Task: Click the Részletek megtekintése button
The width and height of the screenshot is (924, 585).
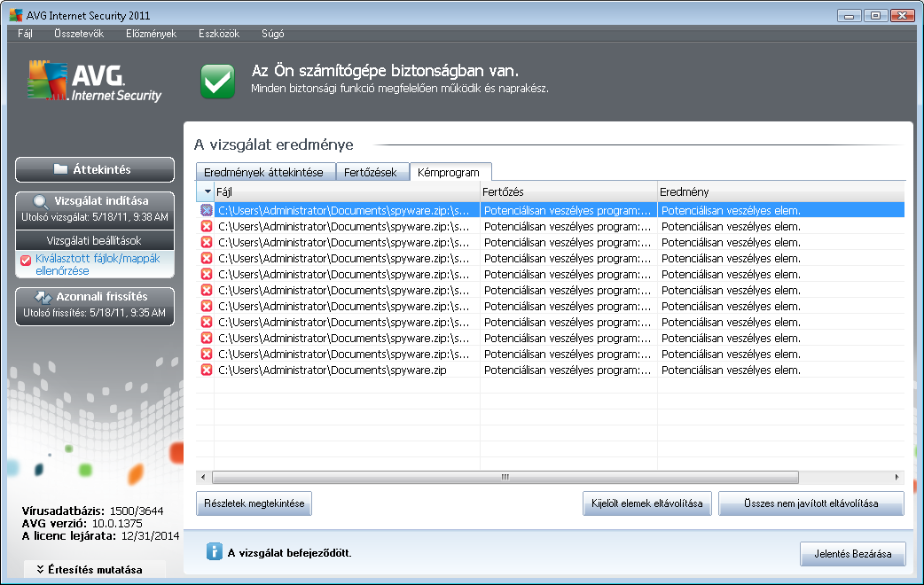Action: (254, 503)
